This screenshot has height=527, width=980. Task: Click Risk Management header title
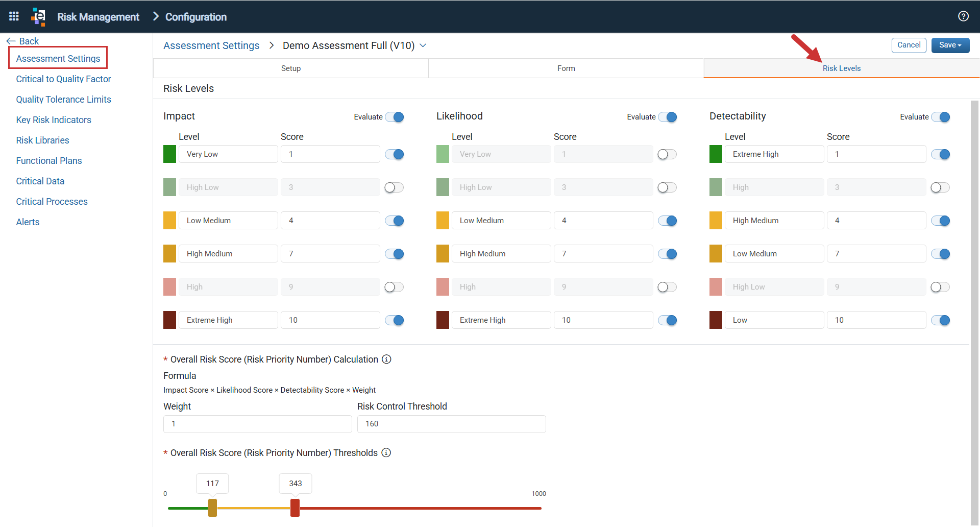(98, 17)
